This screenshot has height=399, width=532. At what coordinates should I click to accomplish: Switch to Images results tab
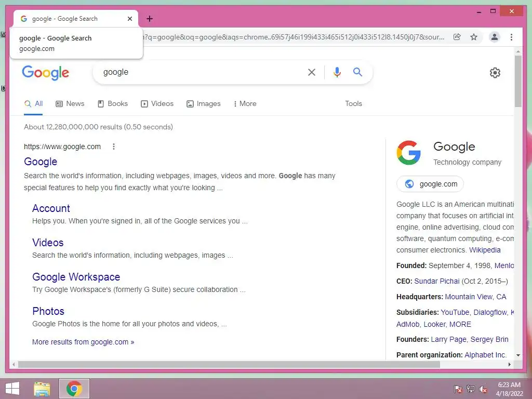(x=204, y=104)
